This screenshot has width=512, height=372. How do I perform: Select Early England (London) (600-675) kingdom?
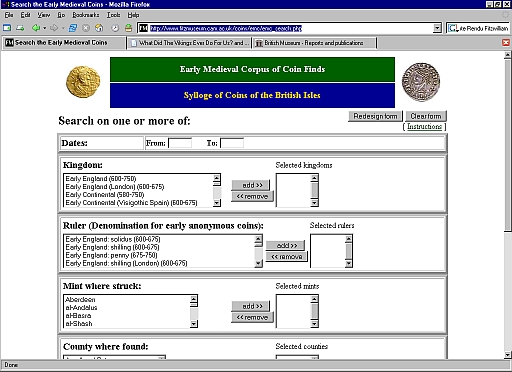click(115, 187)
